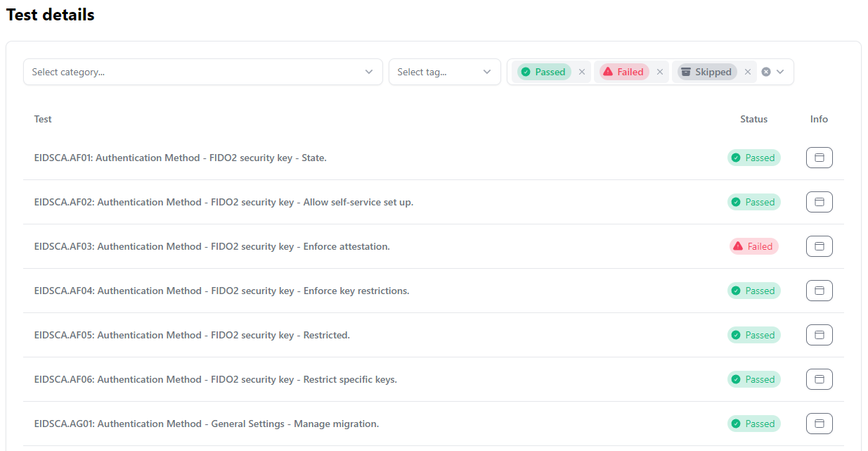868x451 pixels.
Task: Open info for EIDSCA.AF05 test
Action: pos(819,335)
